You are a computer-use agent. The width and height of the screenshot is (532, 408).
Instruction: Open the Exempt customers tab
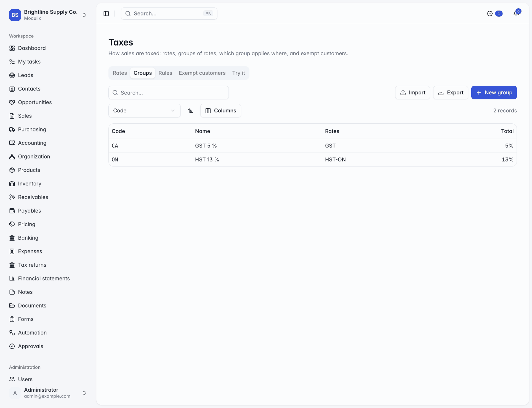pyautogui.click(x=202, y=73)
